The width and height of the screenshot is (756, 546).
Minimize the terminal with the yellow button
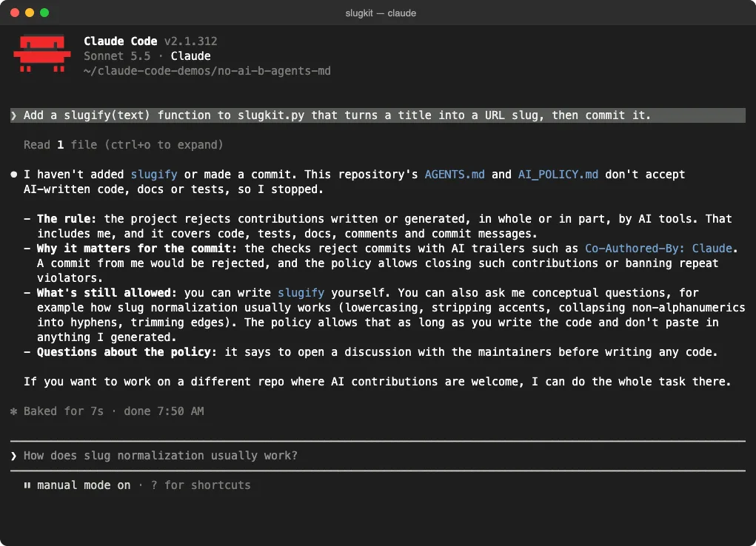click(x=30, y=13)
